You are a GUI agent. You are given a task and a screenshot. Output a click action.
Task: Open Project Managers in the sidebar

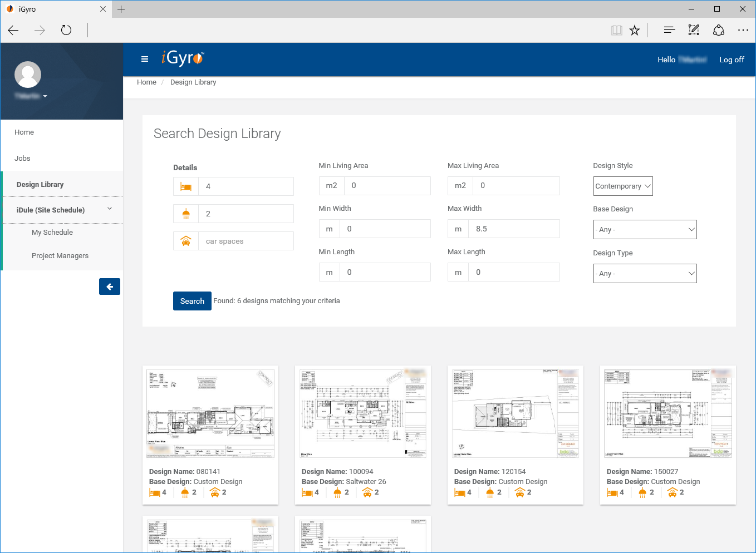point(60,256)
